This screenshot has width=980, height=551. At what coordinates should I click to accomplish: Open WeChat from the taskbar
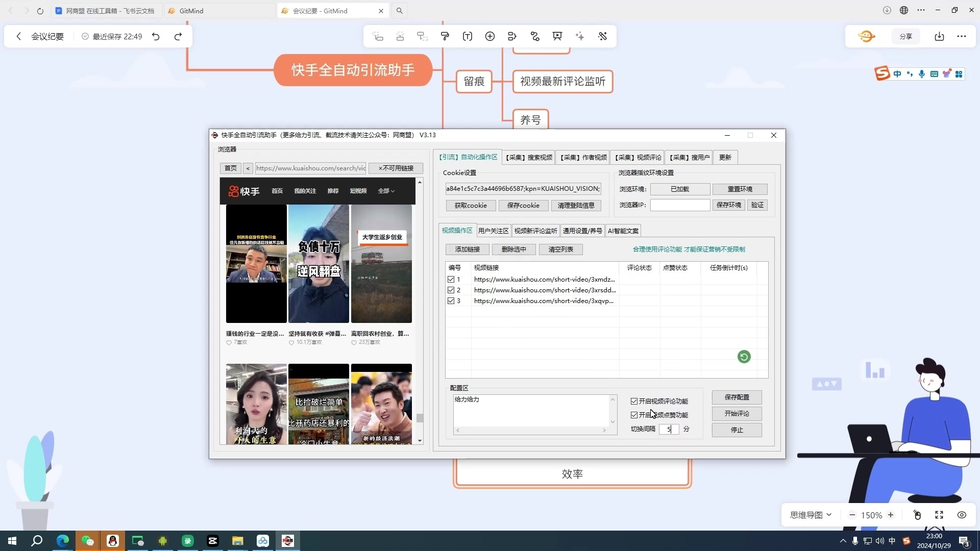click(88, 541)
